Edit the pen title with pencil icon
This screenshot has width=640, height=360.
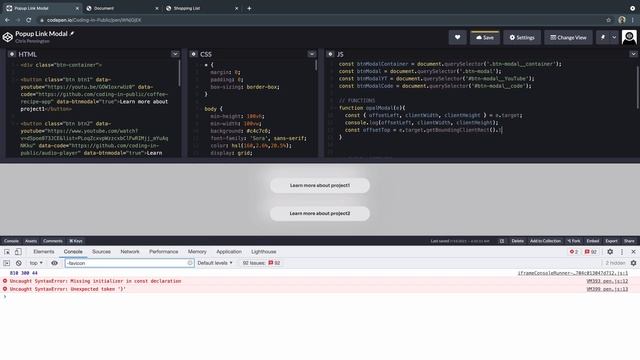coord(72,33)
